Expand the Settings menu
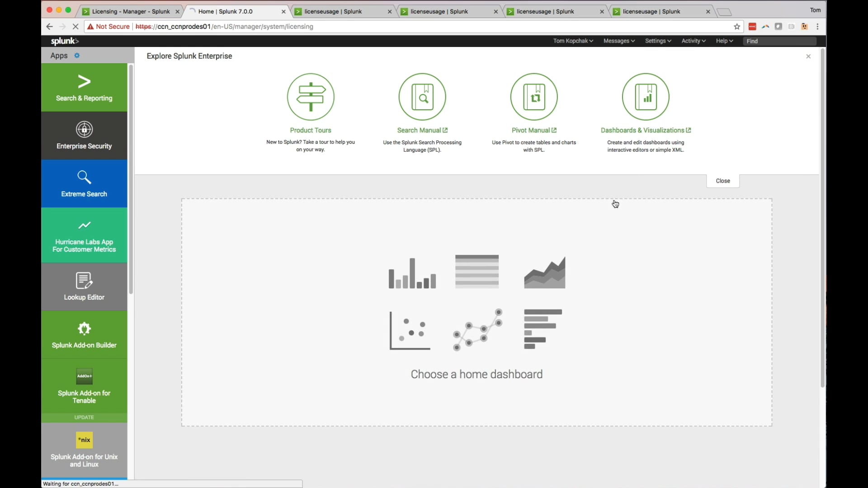Screen dimensions: 868x488 coord(658,41)
